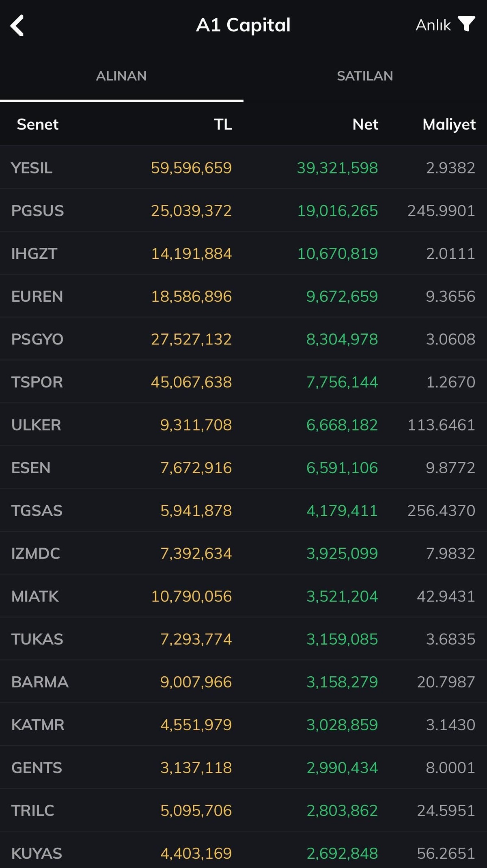
Task: Tap the back arrow icon
Action: [17, 26]
